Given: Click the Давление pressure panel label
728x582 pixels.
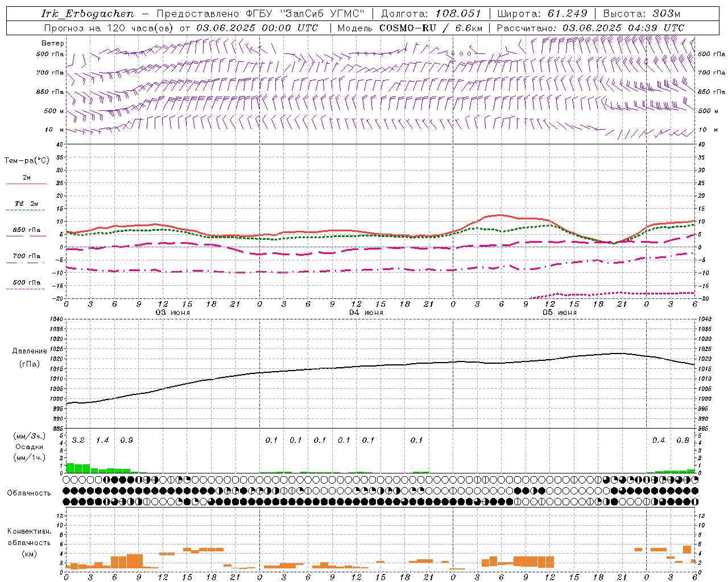Looking at the screenshot, I should point(30,351).
